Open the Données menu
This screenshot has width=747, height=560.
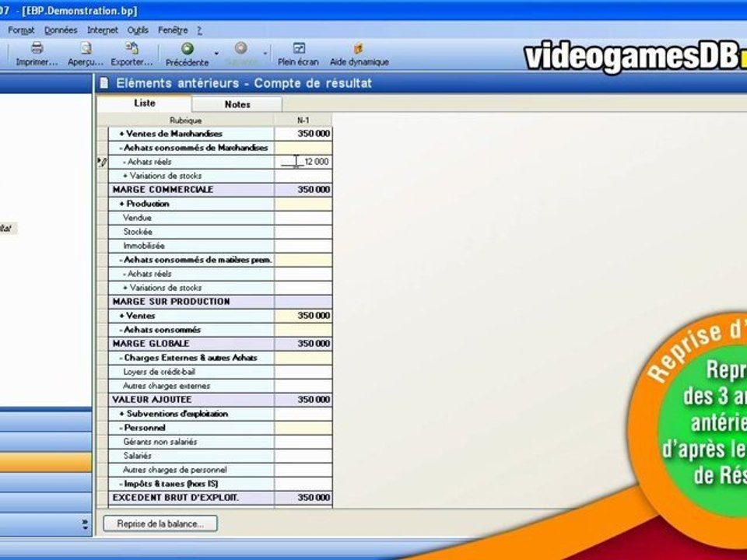[x=61, y=30]
